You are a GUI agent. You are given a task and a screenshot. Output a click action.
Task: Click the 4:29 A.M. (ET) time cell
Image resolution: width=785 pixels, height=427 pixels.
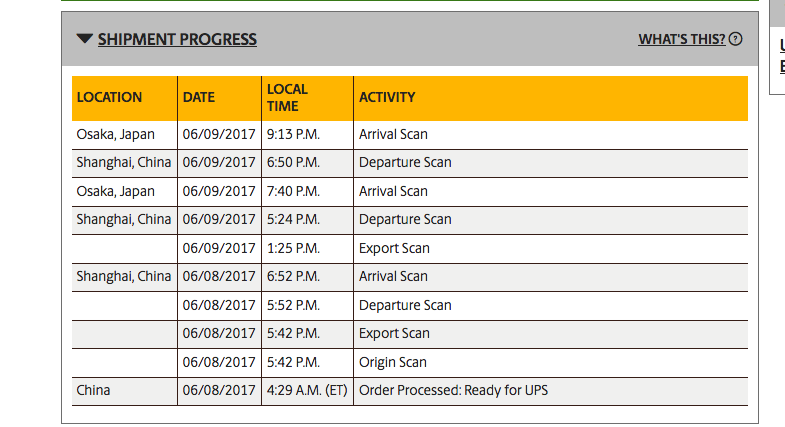point(307,390)
